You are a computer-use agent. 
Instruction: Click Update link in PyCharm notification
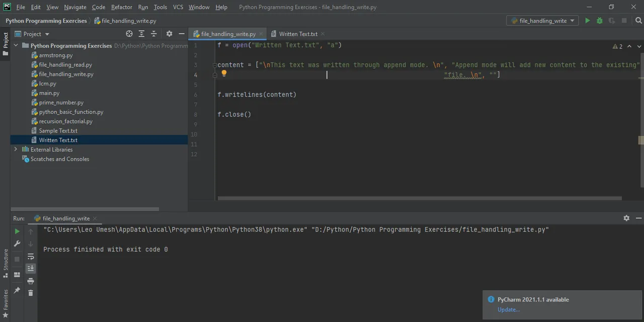(x=509, y=309)
